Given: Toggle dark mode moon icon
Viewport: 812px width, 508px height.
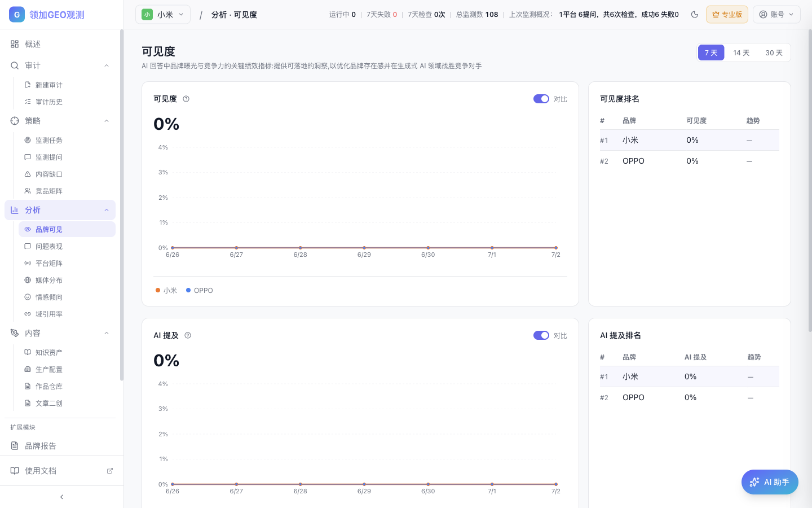Looking at the screenshot, I should click(x=695, y=15).
